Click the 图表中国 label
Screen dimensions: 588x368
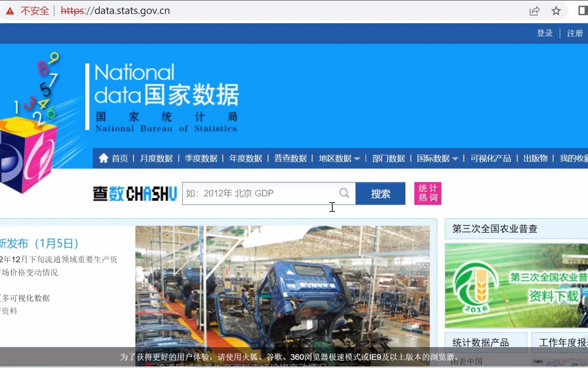coord(467,362)
